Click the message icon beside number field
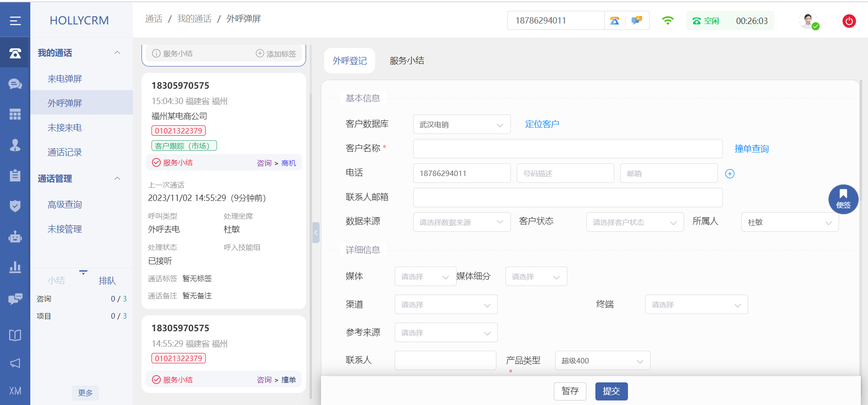 [637, 21]
